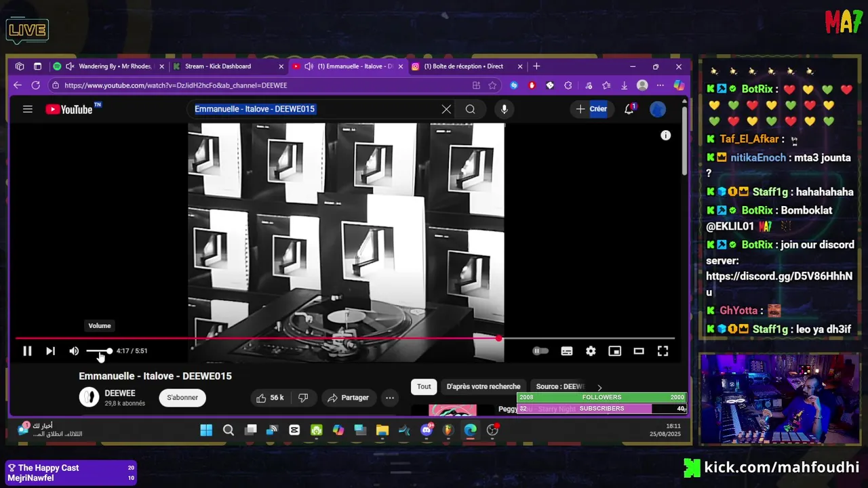Click the browser address bar URL
868x488 pixels.
(x=176, y=85)
